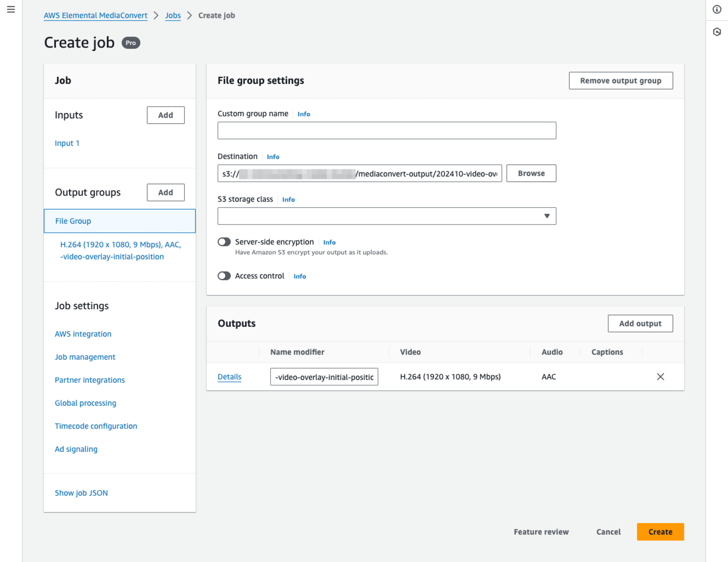
Task: Open Info for Server-side encryption
Action: 329,242
